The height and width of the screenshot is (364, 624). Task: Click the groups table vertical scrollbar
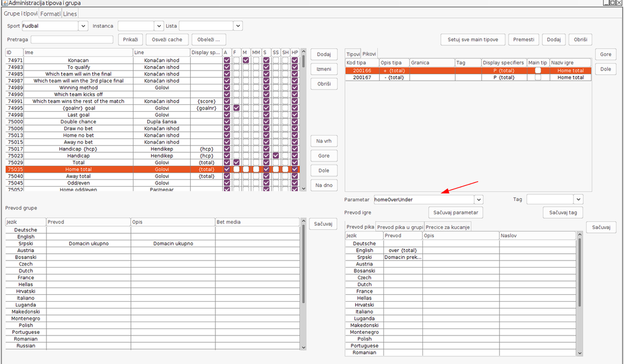pyautogui.click(x=303, y=120)
